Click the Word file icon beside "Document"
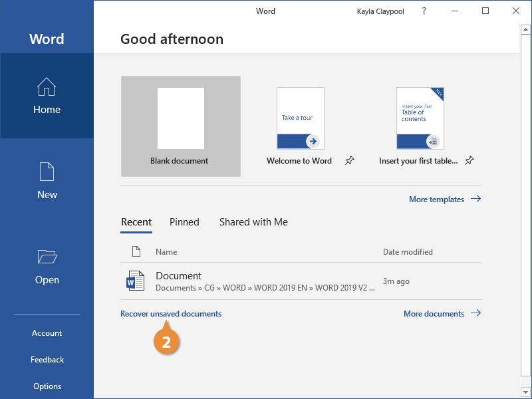The width and height of the screenshot is (532, 399). tap(135, 281)
